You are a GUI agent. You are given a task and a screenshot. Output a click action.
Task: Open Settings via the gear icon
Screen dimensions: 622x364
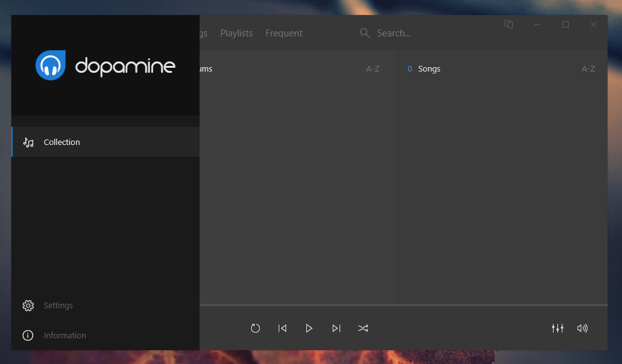point(28,305)
